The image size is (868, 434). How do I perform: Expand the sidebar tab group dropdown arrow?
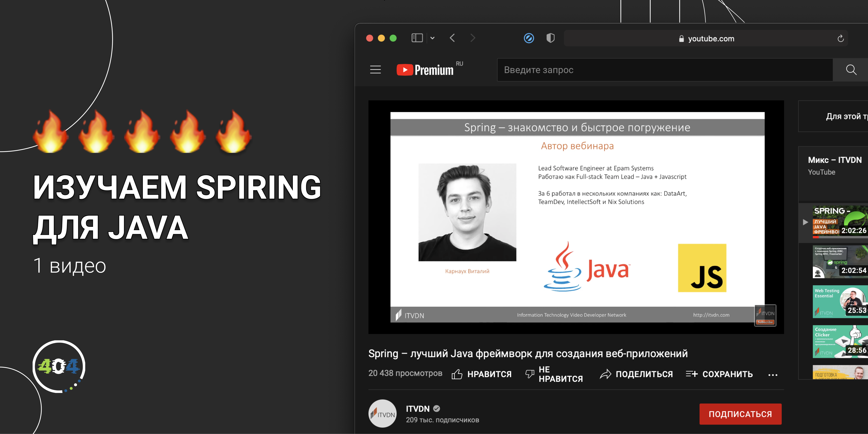coord(432,38)
